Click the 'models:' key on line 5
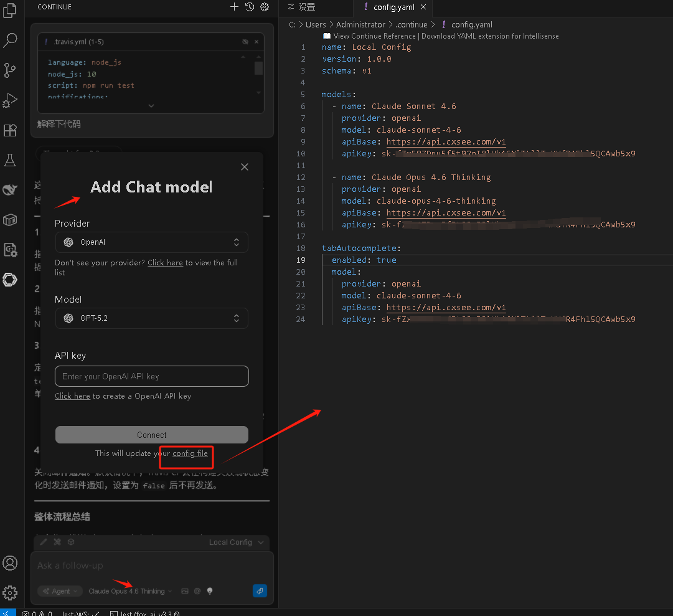 pos(339,95)
